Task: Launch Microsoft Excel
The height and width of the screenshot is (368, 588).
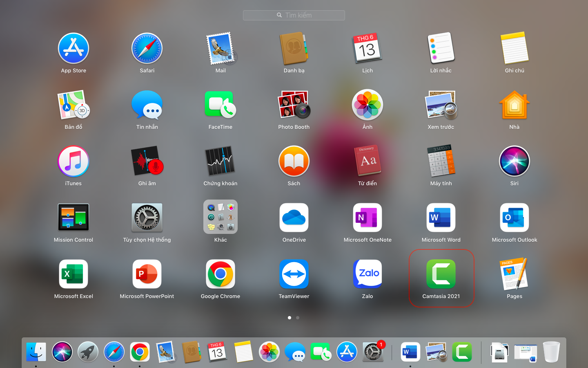Action: click(73, 274)
